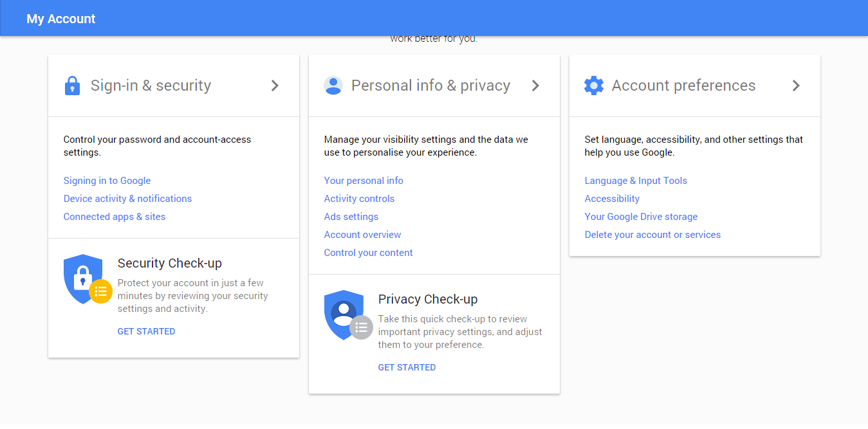Open Activity controls settings

click(x=359, y=199)
